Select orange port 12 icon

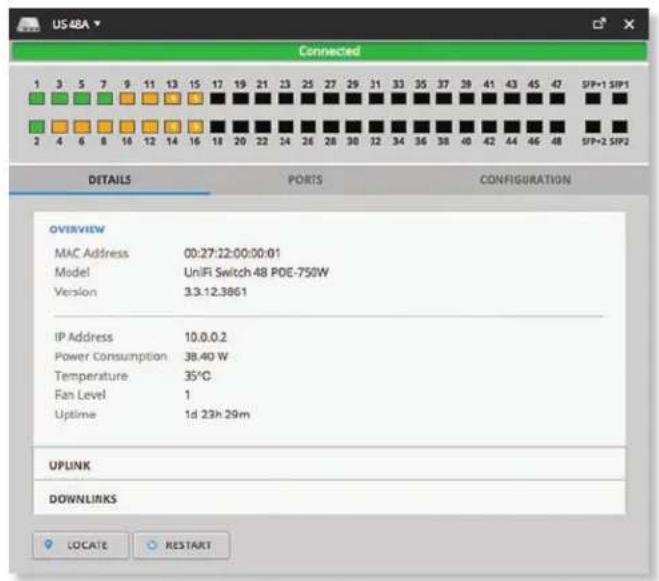(150, 127)
